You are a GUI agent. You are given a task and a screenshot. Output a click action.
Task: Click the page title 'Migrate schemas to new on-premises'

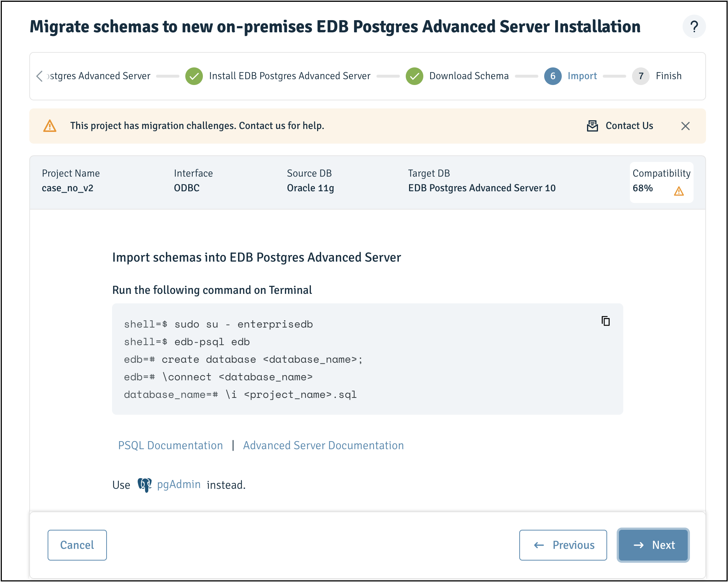tap(335, 27)
